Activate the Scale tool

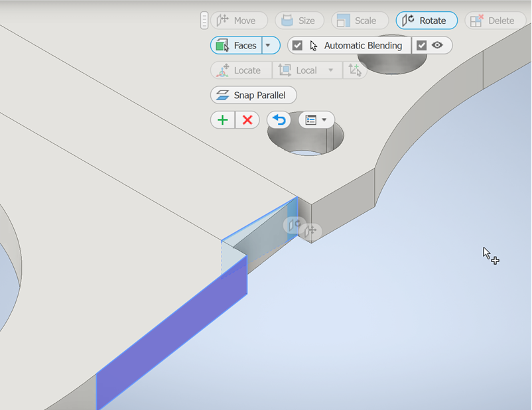tap(360, 21)
